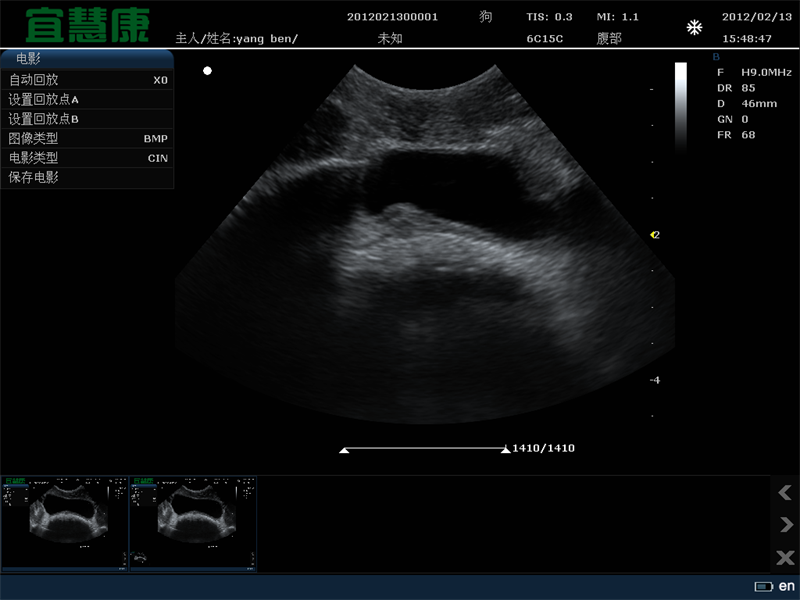Click the freeze snowflake icon
800x600 pixels.
point(694,28)
